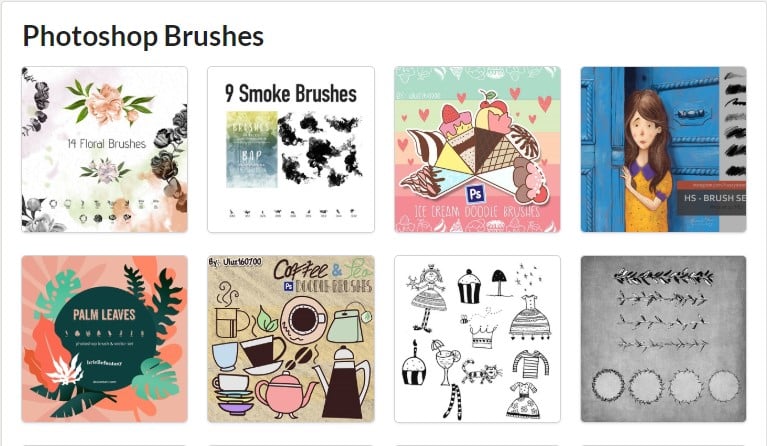Click the striped cat doodle
Viewport: 767px width, 446px height.
tap(481, 373)
